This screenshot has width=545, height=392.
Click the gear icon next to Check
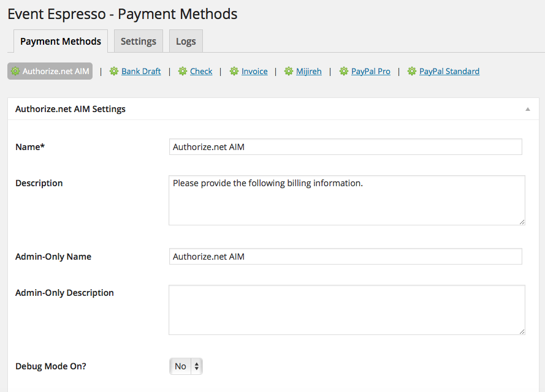click(x=183, y=71)
